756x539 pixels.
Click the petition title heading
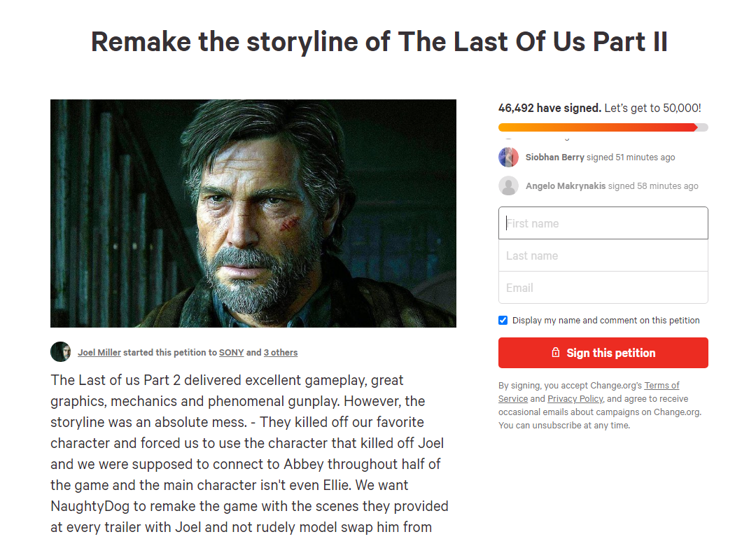pyautogui.click(x=379, y=42)
